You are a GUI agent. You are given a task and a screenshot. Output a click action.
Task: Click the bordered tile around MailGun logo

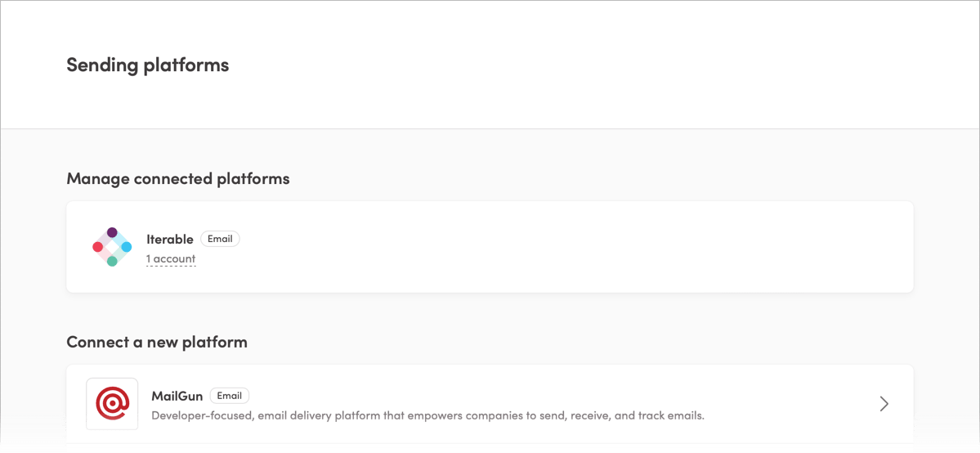pyautogui.click(x=112, y=404)
